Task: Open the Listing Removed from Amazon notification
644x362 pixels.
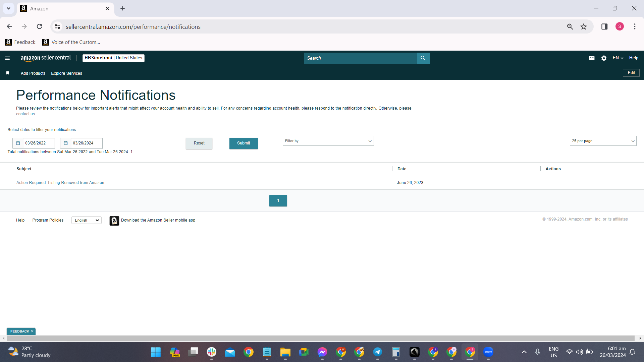Action: 60,183
